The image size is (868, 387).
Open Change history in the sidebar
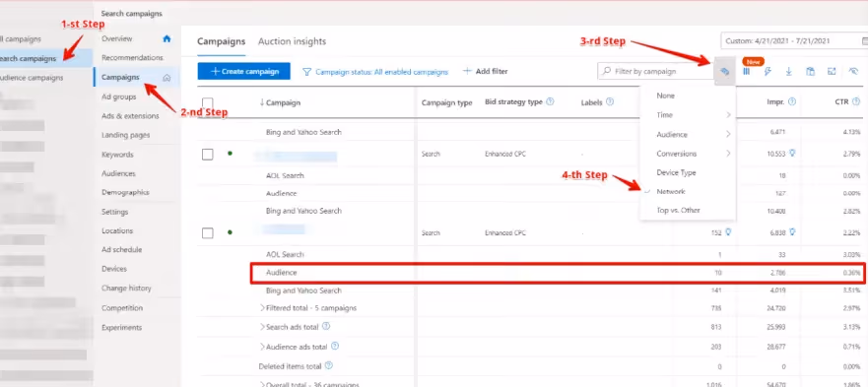click(126, 289)
